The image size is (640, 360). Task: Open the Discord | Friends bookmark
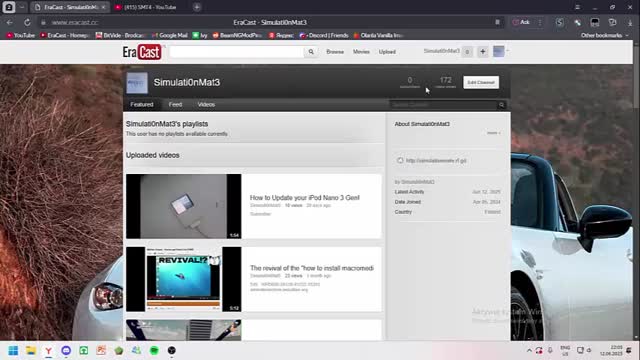pyautogui.click(x=324, y=36)
